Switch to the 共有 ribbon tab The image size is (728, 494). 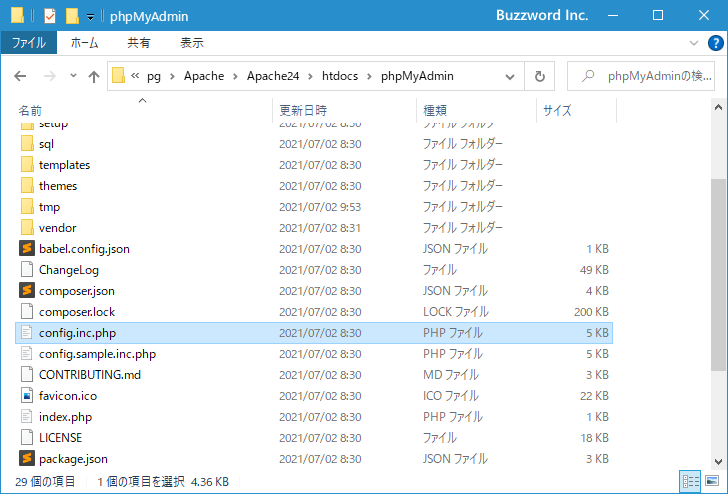pyautogui.click(x=139, y=43)
